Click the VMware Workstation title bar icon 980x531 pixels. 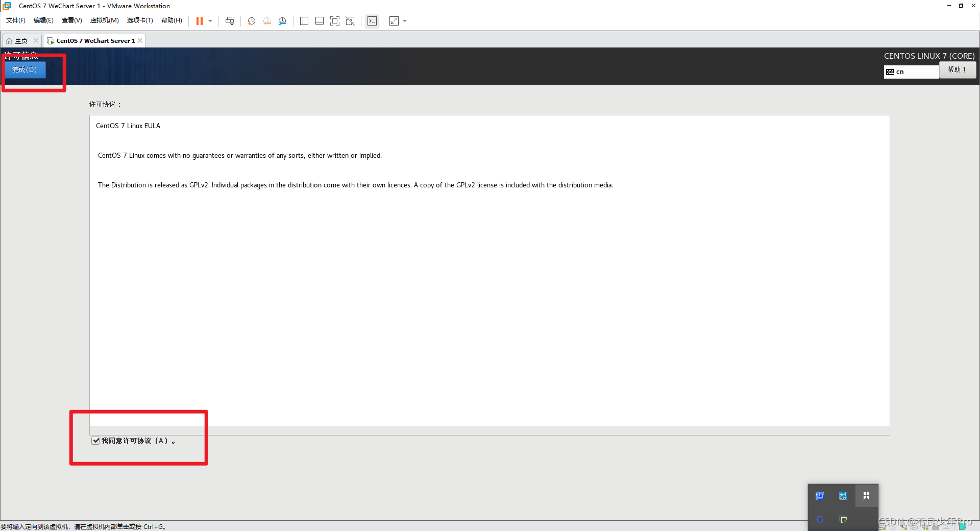[7, 6]
